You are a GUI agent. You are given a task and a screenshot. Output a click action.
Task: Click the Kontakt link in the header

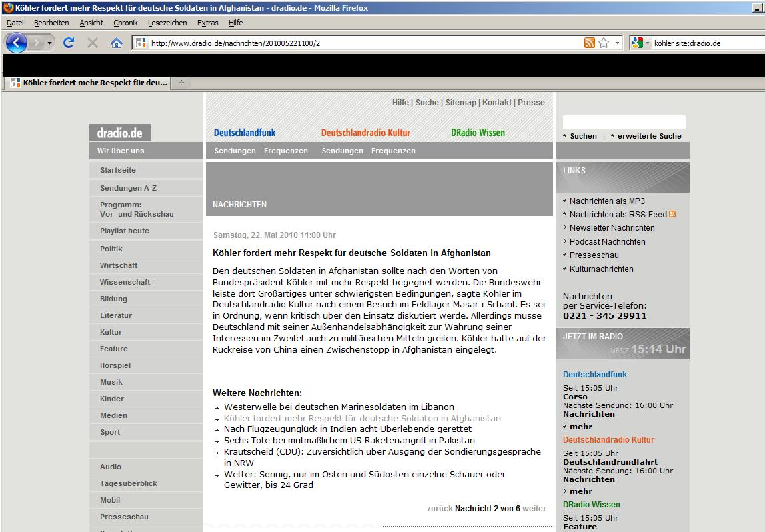coord(497,103)
